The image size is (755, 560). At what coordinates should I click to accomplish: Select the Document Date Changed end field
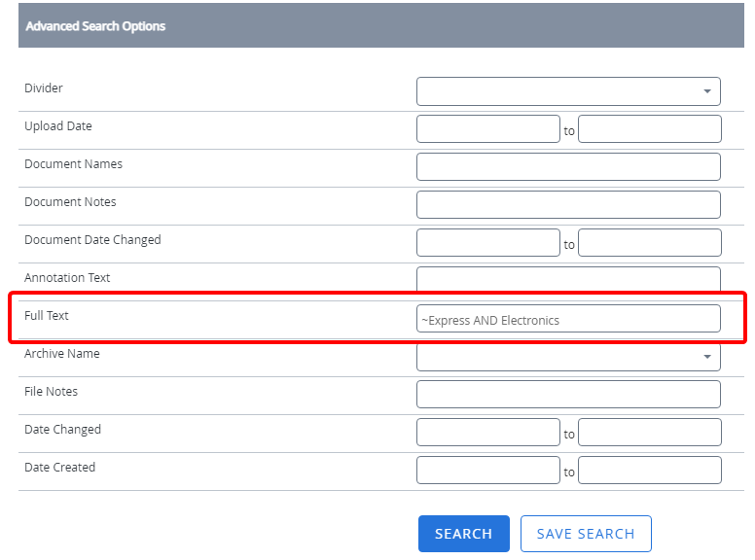click(x=649, y=243)
